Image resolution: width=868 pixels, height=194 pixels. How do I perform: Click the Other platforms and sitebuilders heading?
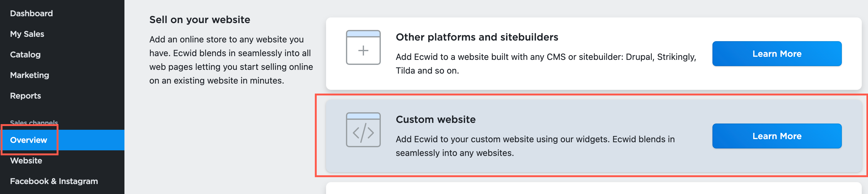pos(477,37)
